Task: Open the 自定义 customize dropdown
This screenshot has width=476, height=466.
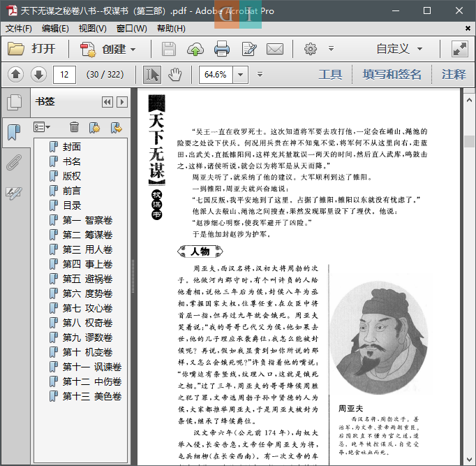Action: 399,49
